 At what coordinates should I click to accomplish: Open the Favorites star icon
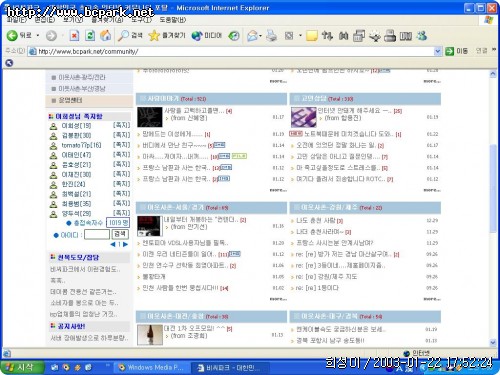(x=154, y=35)
